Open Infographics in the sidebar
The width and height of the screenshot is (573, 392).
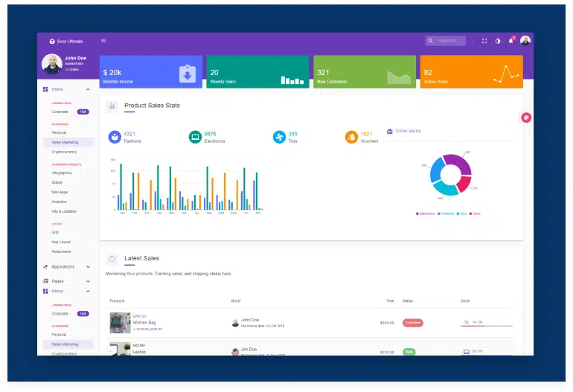click(x=62, y=173)
